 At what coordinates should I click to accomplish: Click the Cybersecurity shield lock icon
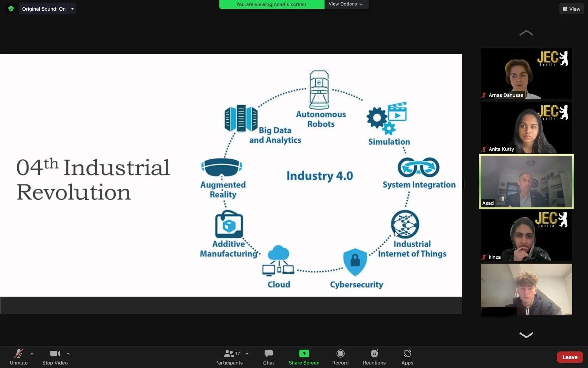coord(355,262)
